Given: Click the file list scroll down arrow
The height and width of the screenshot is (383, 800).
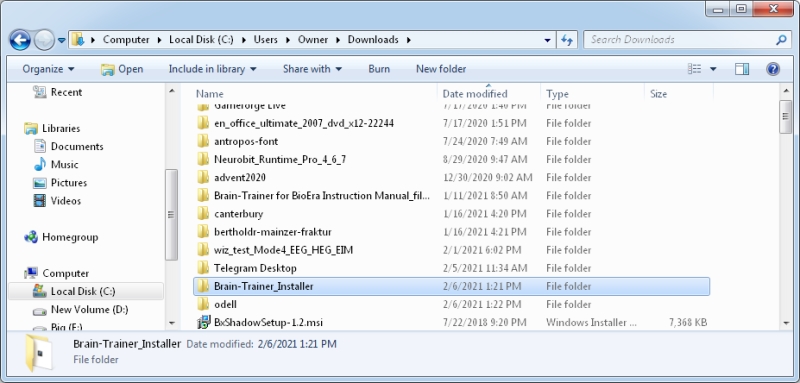Looking at the screenshot, I should [786, 323].
